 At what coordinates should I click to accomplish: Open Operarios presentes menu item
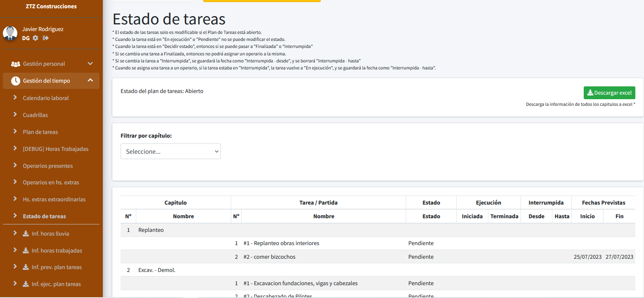pos(48,166)
